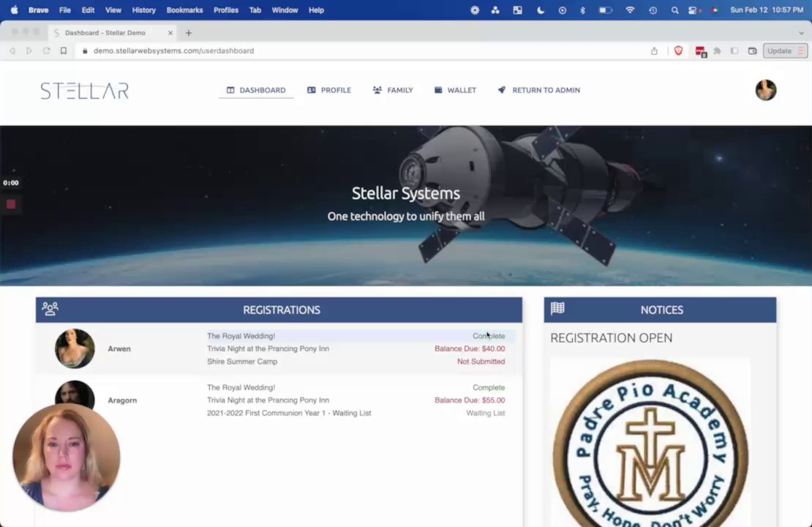Click the browser back arrow
This screenshot has height=527, width=812.
12,51
